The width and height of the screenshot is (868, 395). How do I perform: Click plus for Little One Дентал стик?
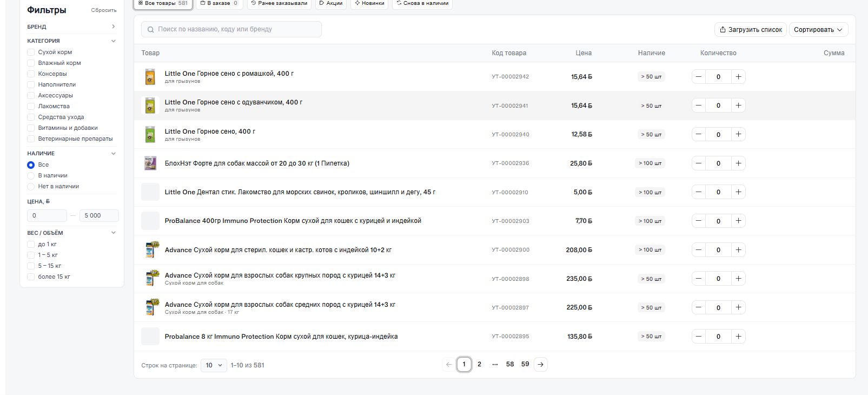tap(738, 192)
